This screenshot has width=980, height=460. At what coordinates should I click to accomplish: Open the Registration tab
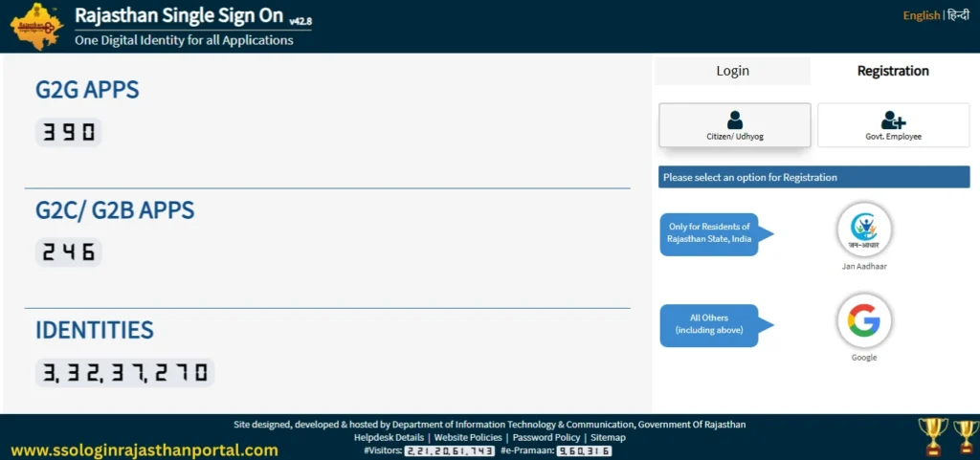(x=893, y=71)
